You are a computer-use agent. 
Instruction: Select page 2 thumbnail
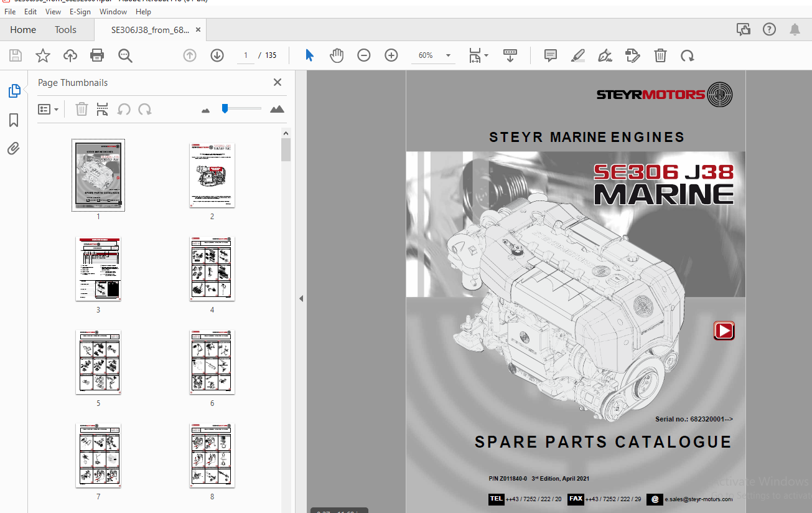pos(212,175)
